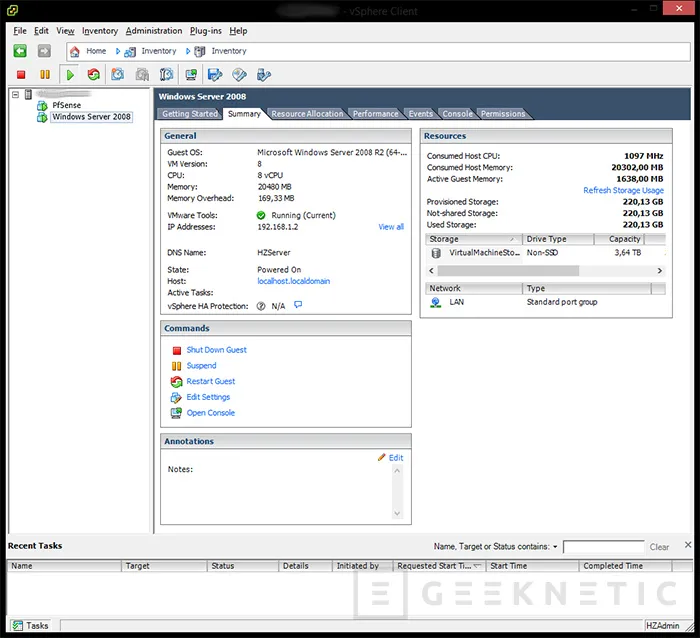Open the View menu
Viewport: 700px width, 638px height.
tap(65, 31)
